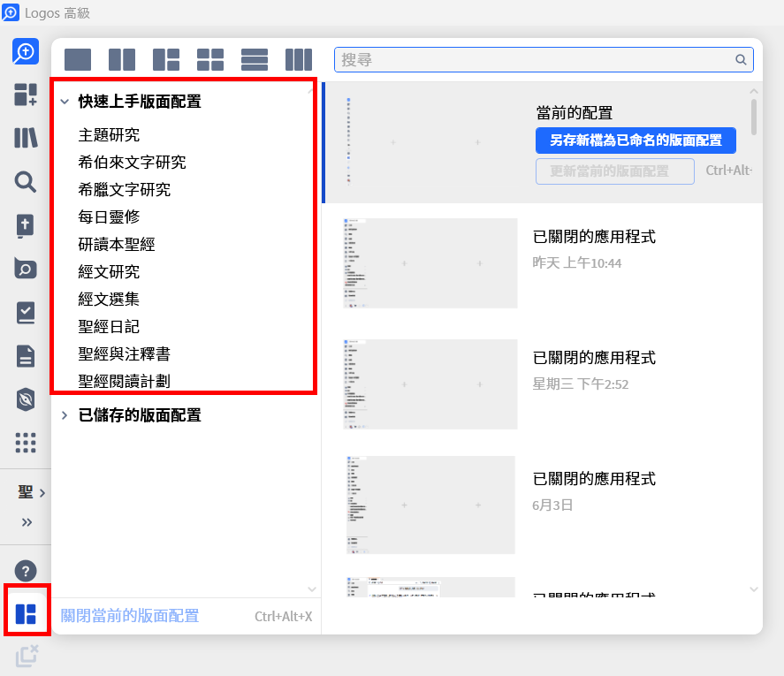Expand the sidebar with double chevron

(x=27, y=522)
